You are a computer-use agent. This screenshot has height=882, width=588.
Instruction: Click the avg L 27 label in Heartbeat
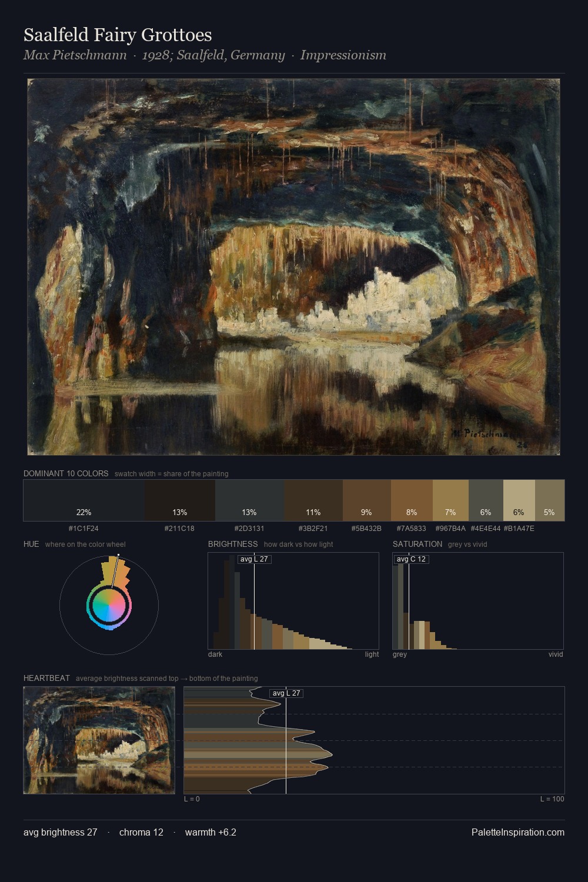286,693
